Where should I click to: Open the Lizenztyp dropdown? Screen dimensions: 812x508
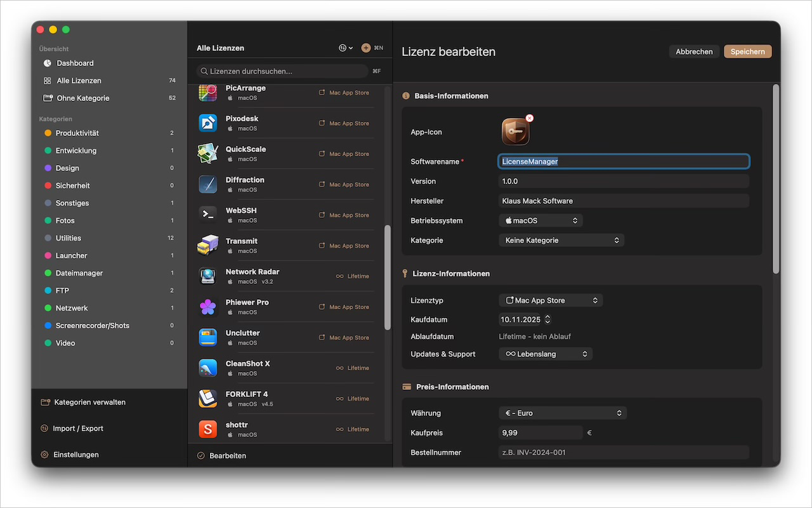tap(551, 300)
